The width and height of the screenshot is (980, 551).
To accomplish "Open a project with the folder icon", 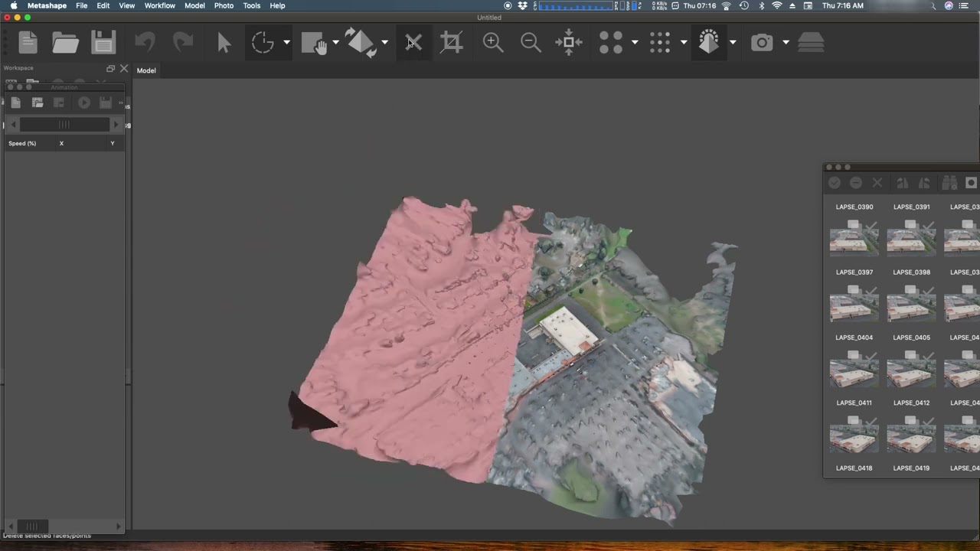I will pyautogui.click(x=66, y=42).
